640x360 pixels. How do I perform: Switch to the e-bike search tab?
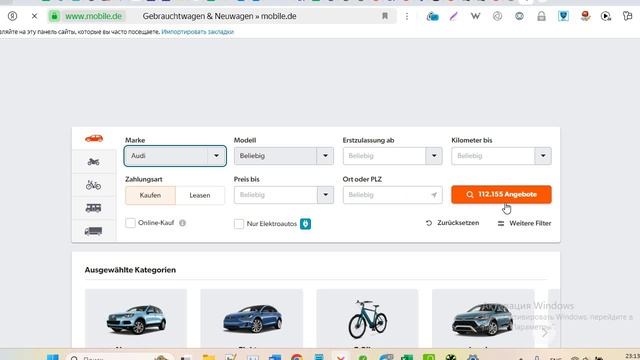pos(94,185)
